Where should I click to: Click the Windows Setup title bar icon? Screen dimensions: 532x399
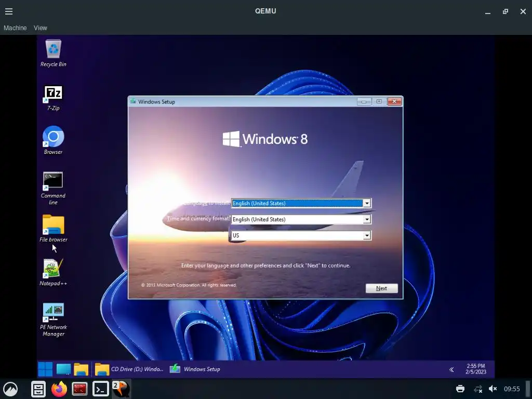[x=134, y=101]
